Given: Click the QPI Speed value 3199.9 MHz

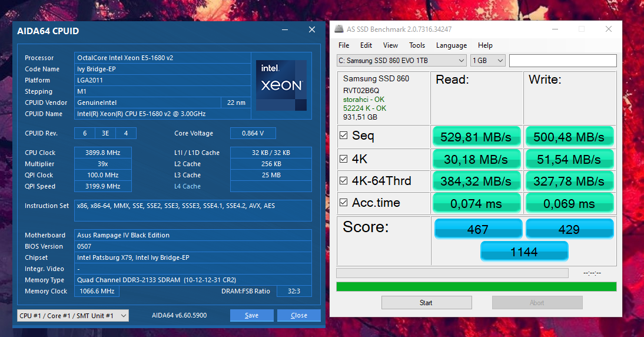Looking at the screenshot, I should tap(102, 186).
